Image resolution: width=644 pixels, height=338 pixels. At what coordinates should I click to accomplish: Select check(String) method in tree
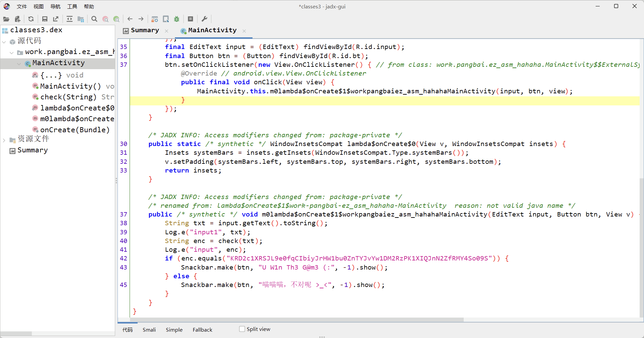tap(68, 97)
